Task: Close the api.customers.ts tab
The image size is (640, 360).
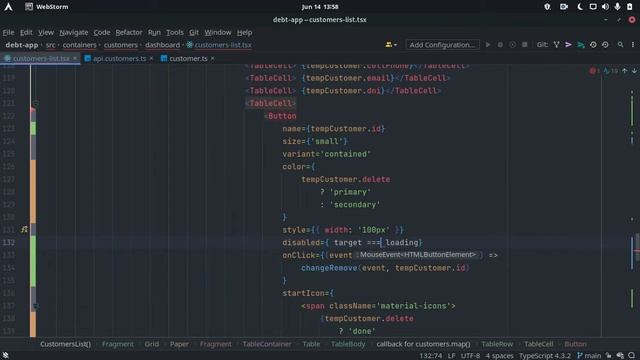Action: tap(151, 58)
